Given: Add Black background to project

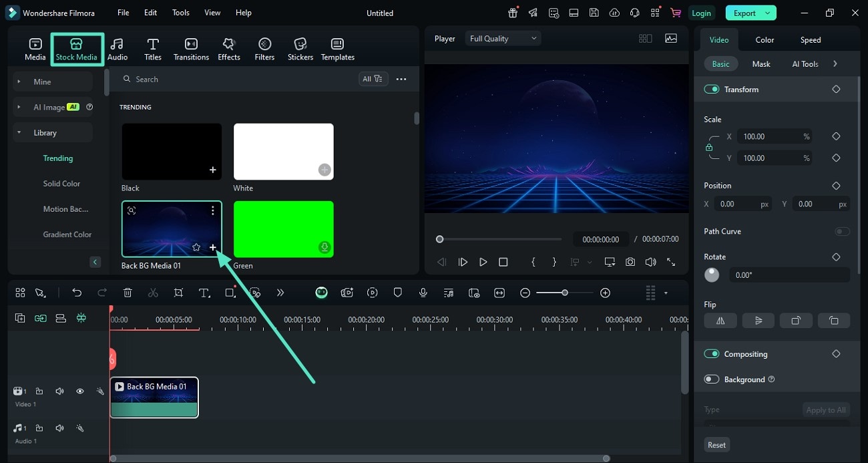Looking at the screenshot, I should [x=212, y=170].
